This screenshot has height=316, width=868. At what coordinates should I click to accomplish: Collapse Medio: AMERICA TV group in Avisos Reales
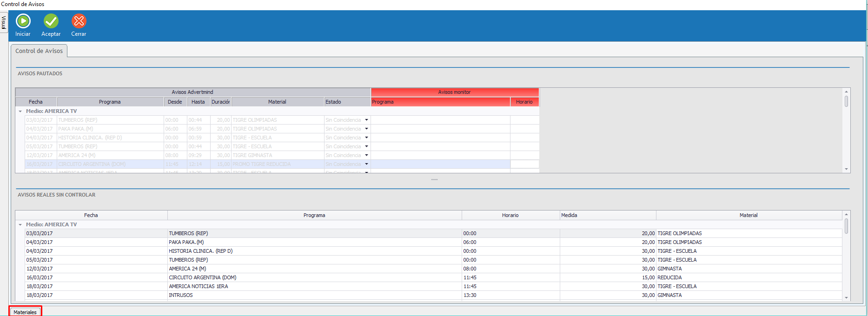[x=20, y=225]
